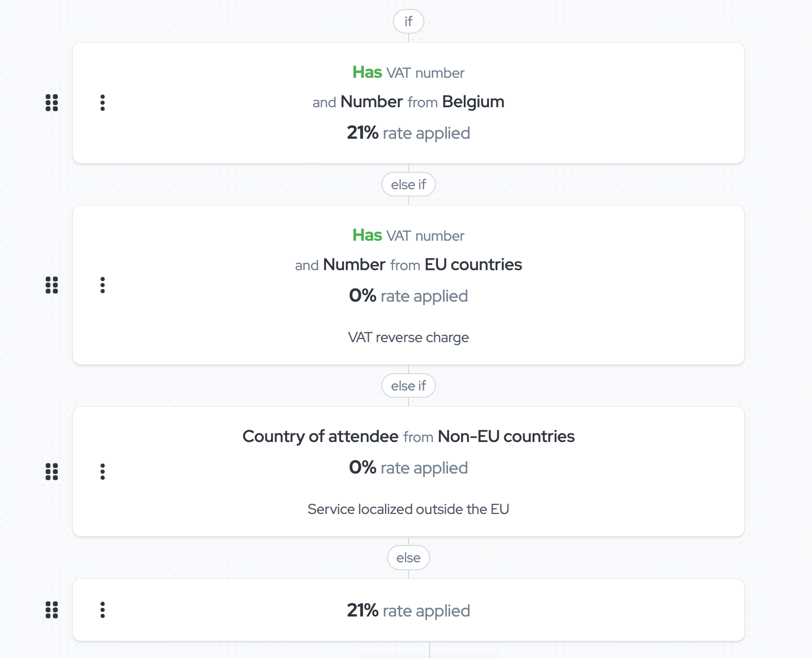The width and height of the screenshot is (812, 658).
Task: Open the kebab menu on the Belgium rule card
Action: point(103,102)
